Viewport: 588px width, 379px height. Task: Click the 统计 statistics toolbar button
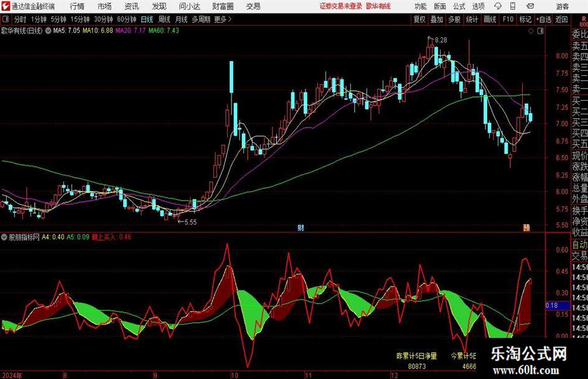pyautogui.click(x=472, y=19)
